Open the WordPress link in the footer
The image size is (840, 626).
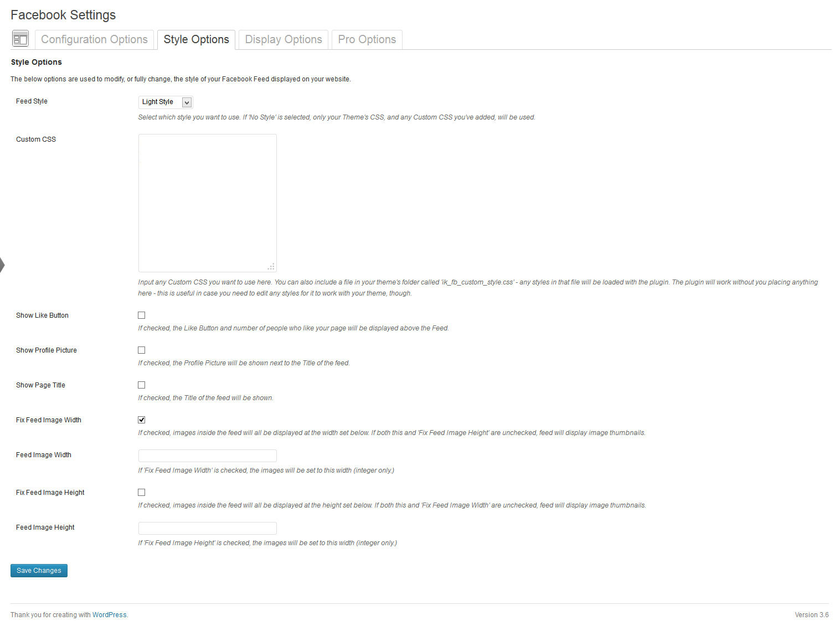pos(109,615)
